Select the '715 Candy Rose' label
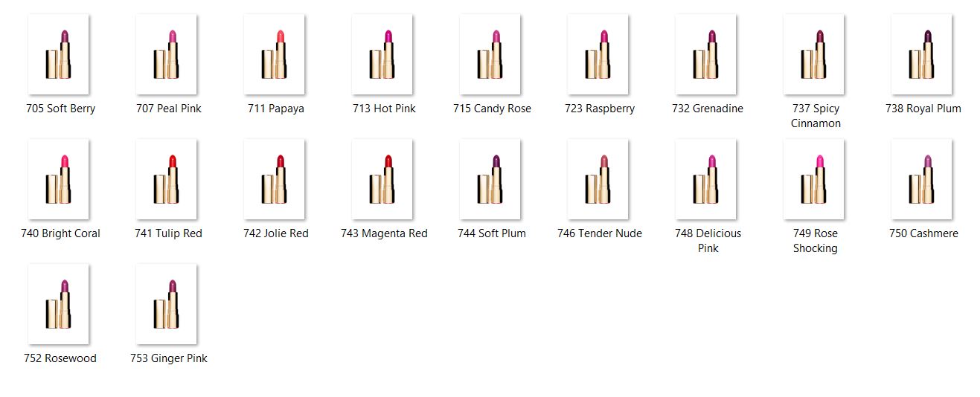This screenshot has height=397, width=980. point(492,109)
